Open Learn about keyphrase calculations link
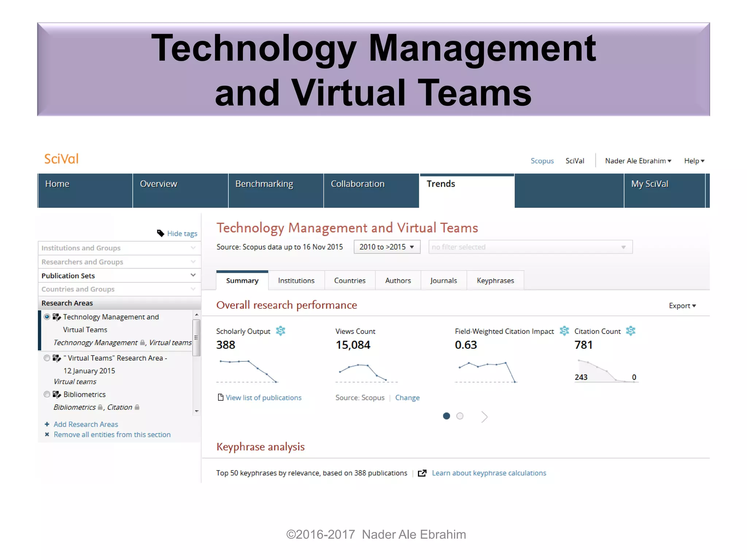 point(489,473)
